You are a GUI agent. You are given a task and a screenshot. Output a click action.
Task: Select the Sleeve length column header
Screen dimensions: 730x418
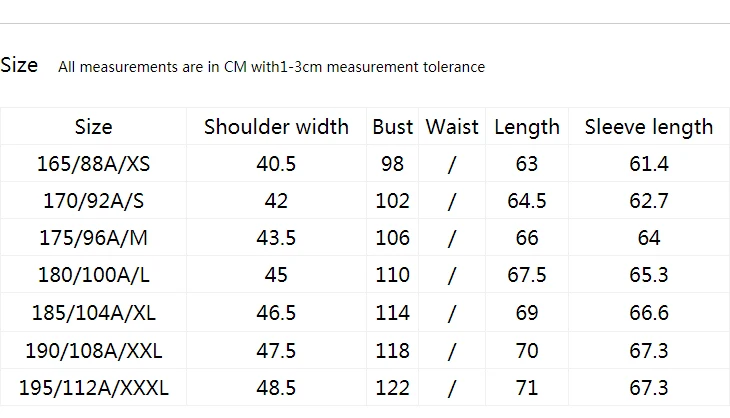(649, 127)
